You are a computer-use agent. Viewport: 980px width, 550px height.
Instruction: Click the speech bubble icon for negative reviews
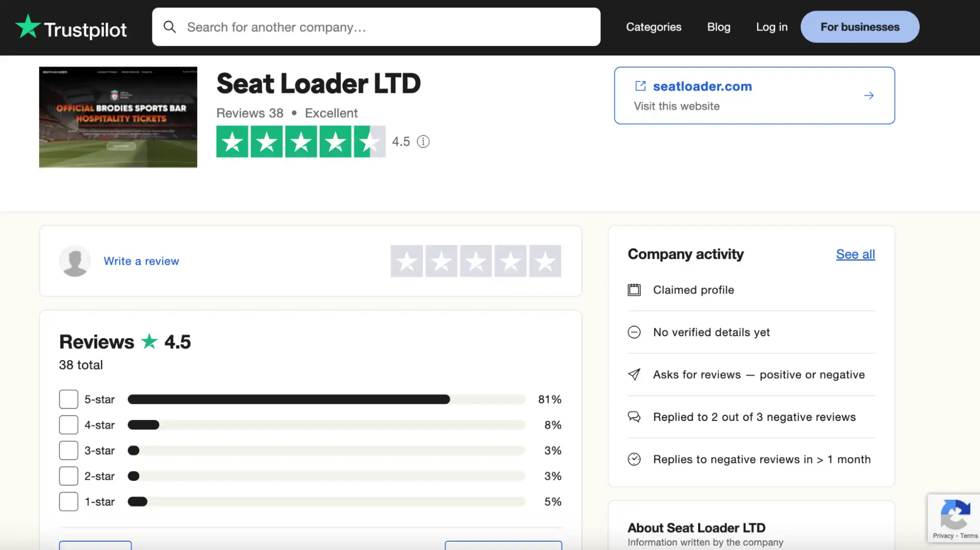click(635, 417)
